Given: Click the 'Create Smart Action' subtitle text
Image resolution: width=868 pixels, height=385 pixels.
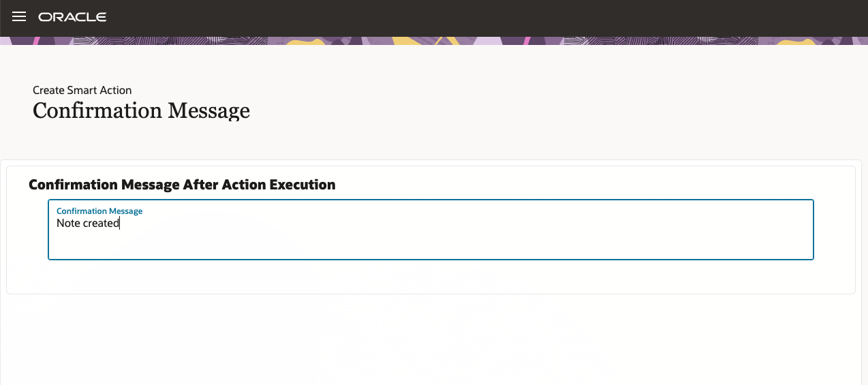Looking at the screenshot, I should [82, 90].
